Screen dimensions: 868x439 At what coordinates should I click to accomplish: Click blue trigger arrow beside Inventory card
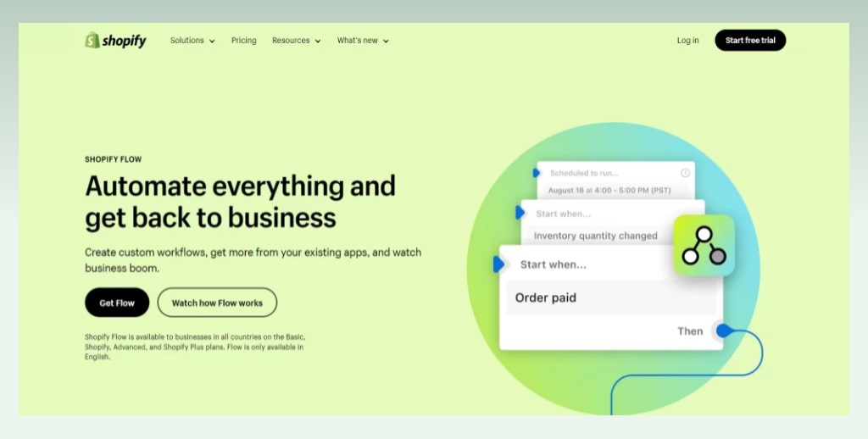(520, 213)
